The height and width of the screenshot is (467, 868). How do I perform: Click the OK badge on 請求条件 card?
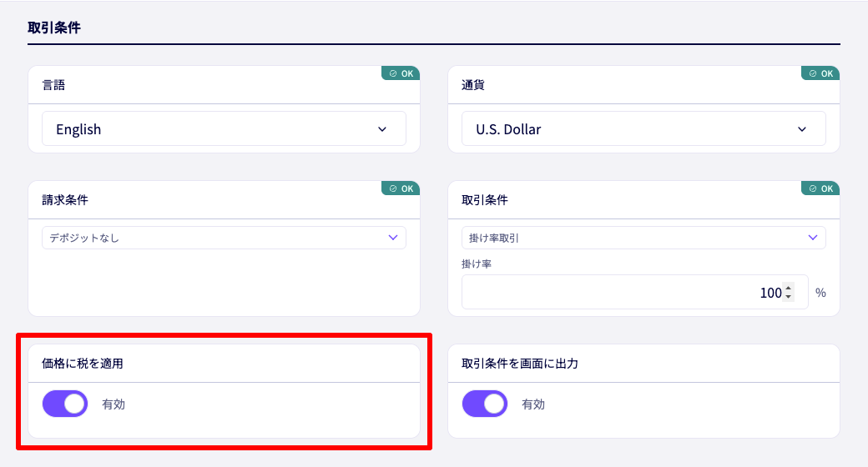point(401,188)
